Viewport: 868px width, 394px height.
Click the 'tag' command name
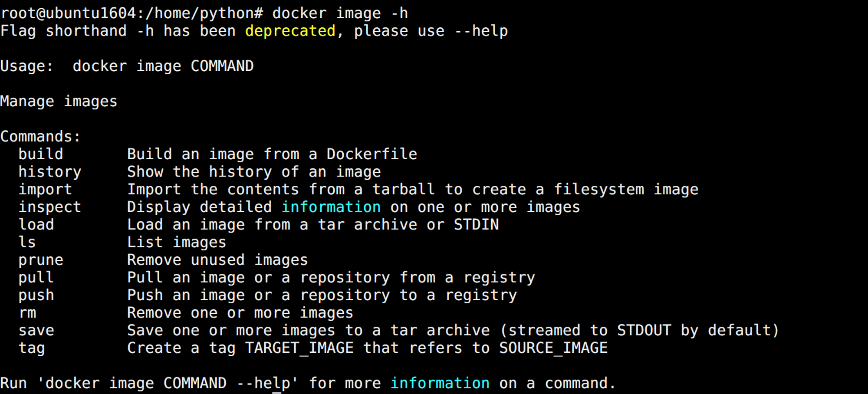point(32,348)
